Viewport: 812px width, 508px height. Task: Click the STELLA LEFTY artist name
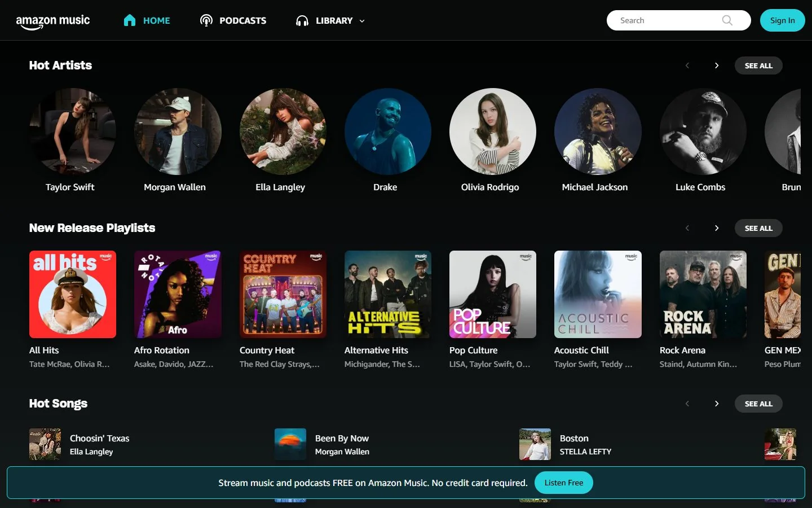click(585, 452)
